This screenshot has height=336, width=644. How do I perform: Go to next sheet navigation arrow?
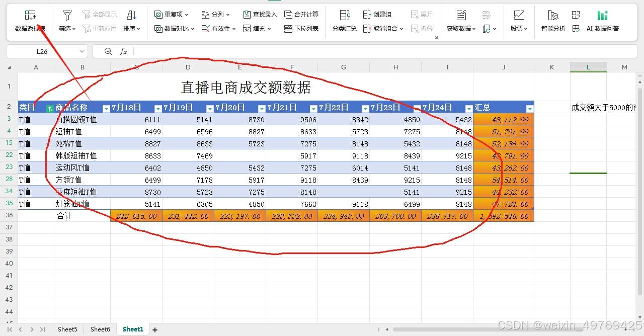(x=32, y=329)
